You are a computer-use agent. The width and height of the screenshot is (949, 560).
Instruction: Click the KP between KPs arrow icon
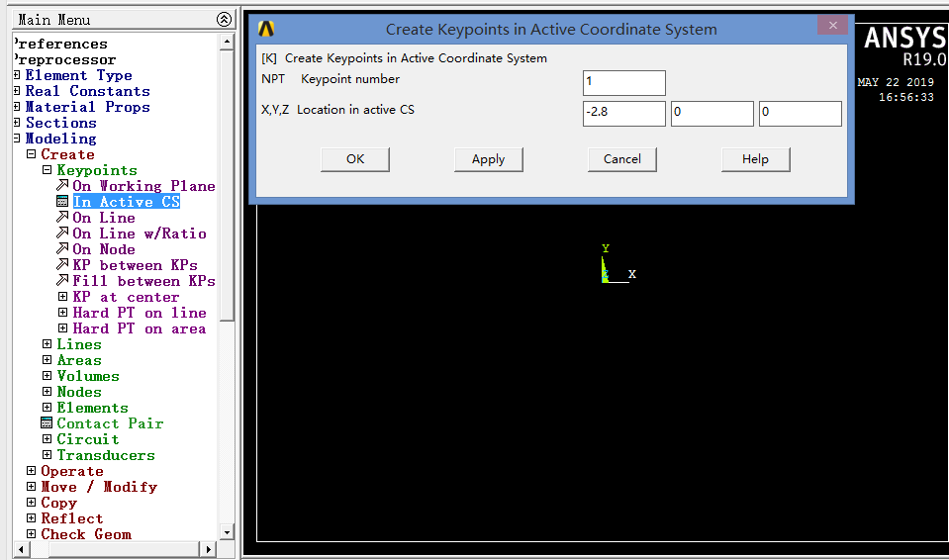(62, 264)
